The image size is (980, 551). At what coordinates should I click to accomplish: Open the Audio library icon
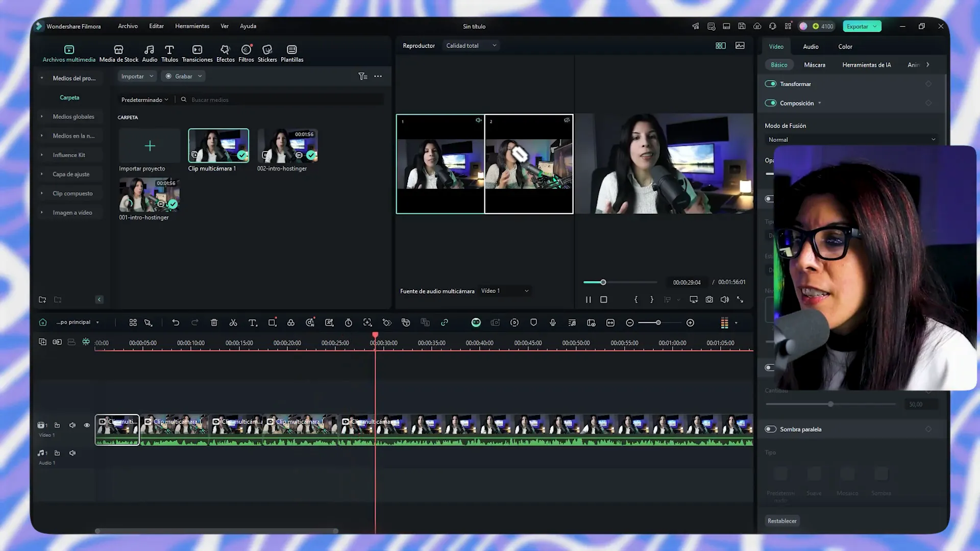pos(149,49)
